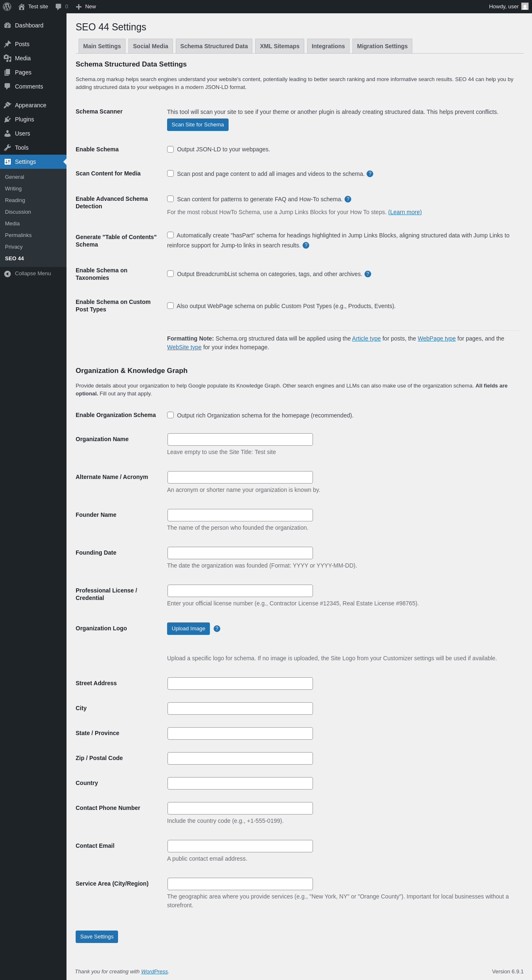Click help icon next to Scan Content for Media

point(370,174)
